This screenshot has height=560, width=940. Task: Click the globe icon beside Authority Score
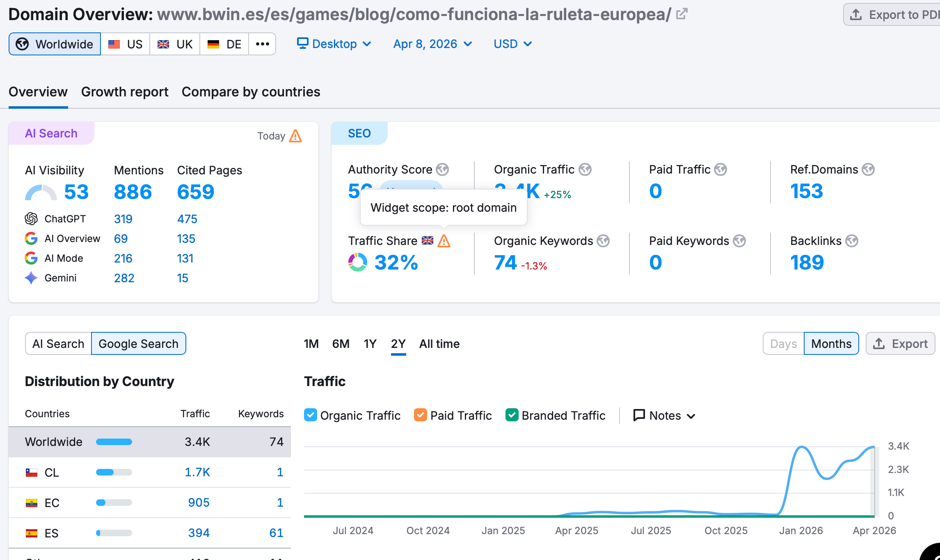[x=442, y=169]
